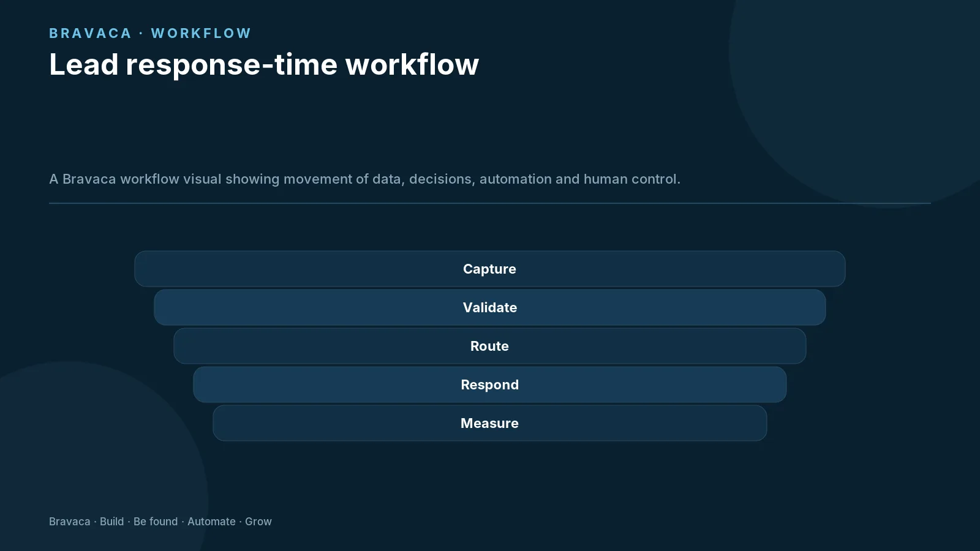The width and height of the screenshot is (980, 551).
Task: Select the Capture stage bar
Action: click(490, 269)
